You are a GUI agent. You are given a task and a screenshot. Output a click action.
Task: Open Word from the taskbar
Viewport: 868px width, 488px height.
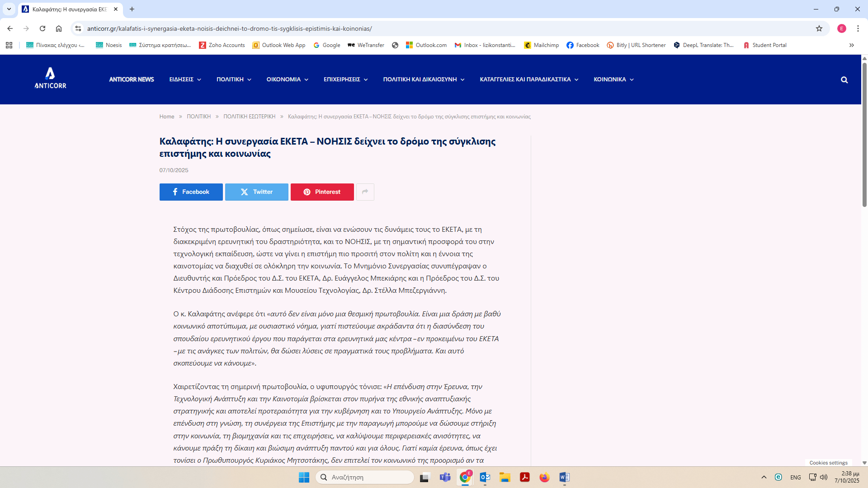point(564,477)
